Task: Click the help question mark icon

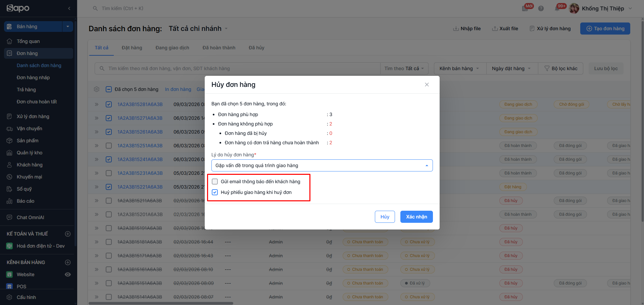Action: tap(541, 9)
